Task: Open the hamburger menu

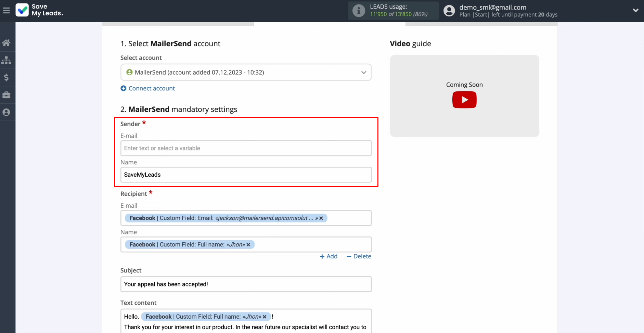Action: [x=6, y=11]
